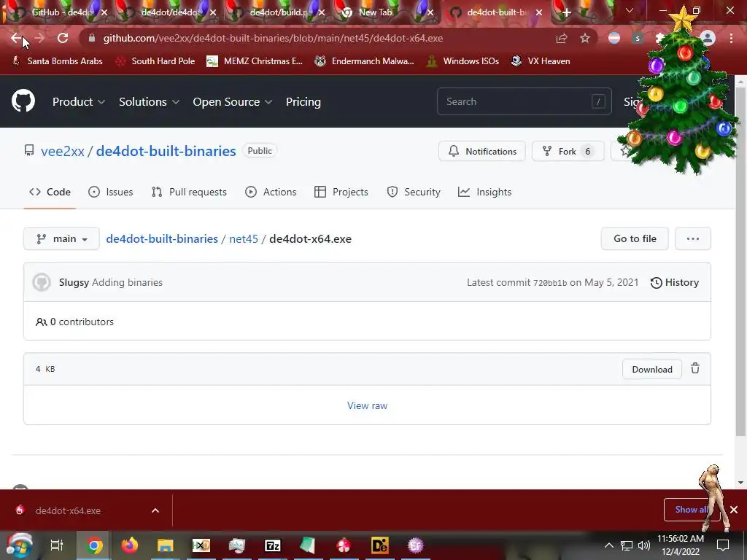Viewport: 747px width, 560px height.
Task: Show hidden system tray icons
Action: [x=609, y=545]
